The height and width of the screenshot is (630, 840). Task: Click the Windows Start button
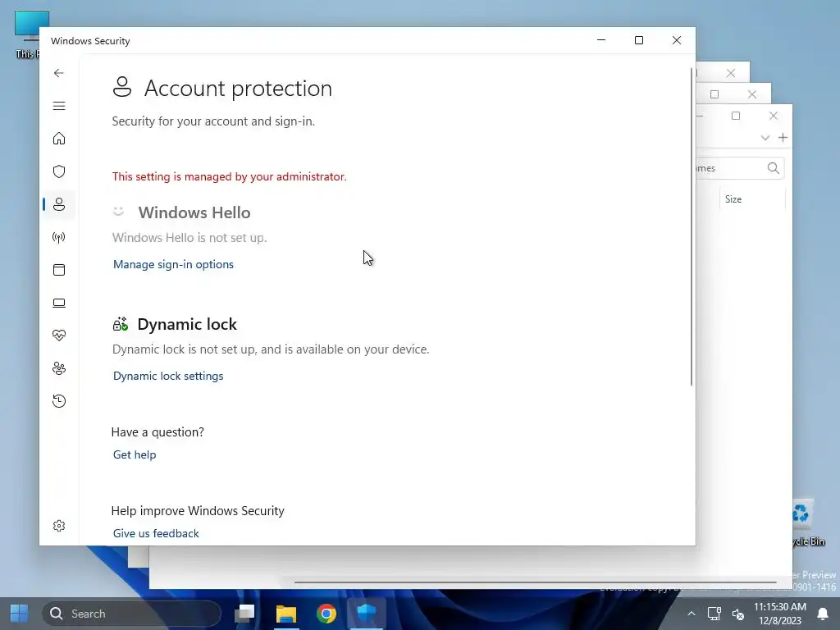(20, 614)
